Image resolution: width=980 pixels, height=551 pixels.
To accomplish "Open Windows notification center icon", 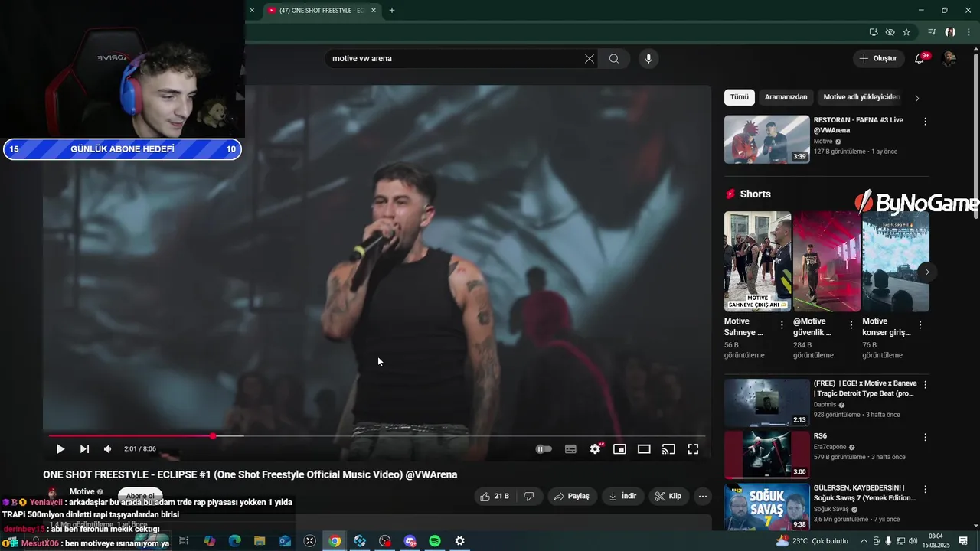I will [963, 541].
